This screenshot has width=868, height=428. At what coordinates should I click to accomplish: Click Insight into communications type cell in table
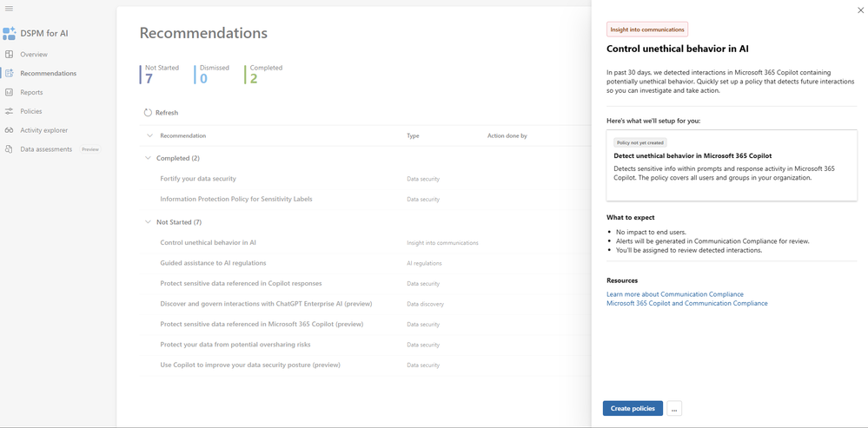pyautogui.click(x=442, y=243)
